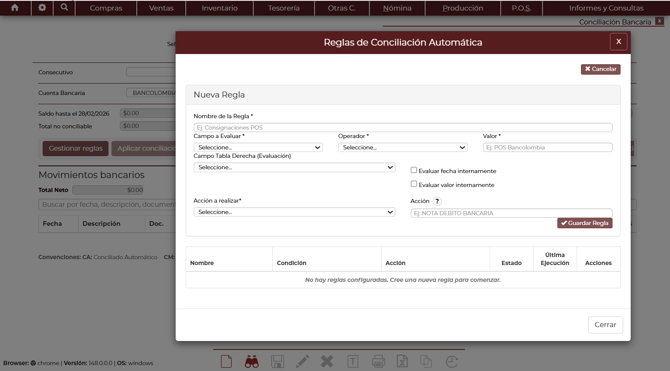Open the Tesorería menu
This screenshot has height=371, width=670.
click(284, 8)
